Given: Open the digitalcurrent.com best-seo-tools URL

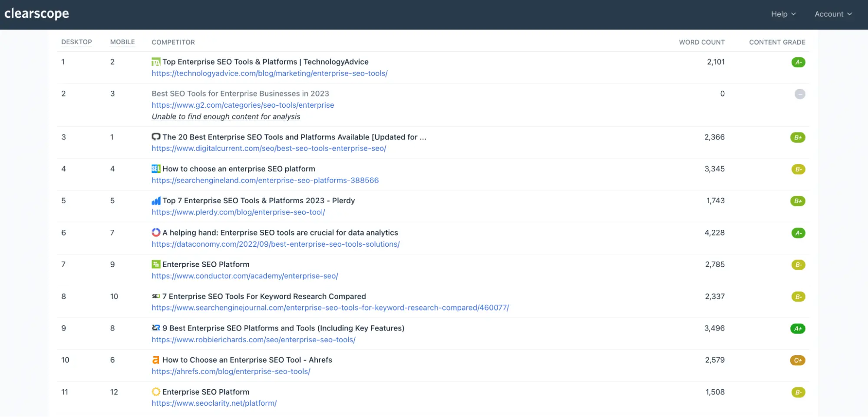Looking at the screenshot, I should tap(269, 149).
